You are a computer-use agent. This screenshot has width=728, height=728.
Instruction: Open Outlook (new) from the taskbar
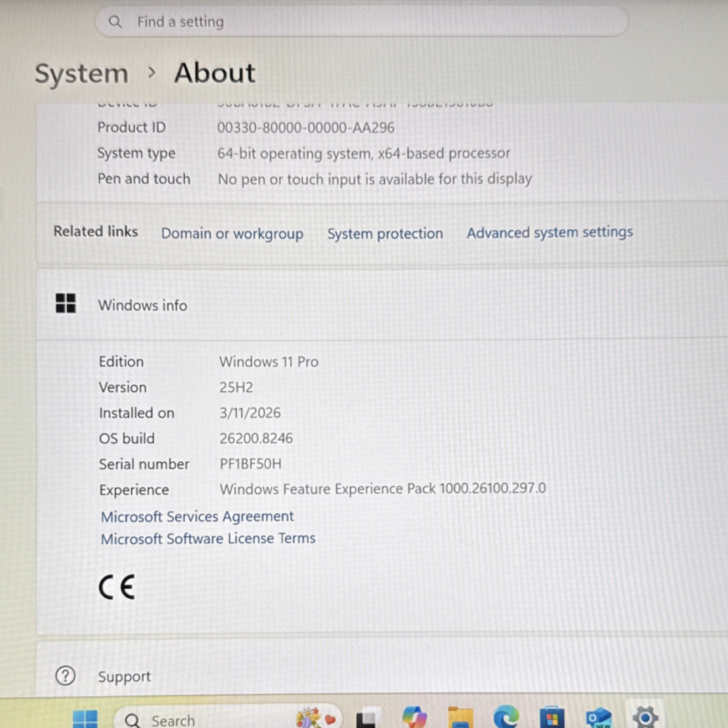[x=599, y=718]
